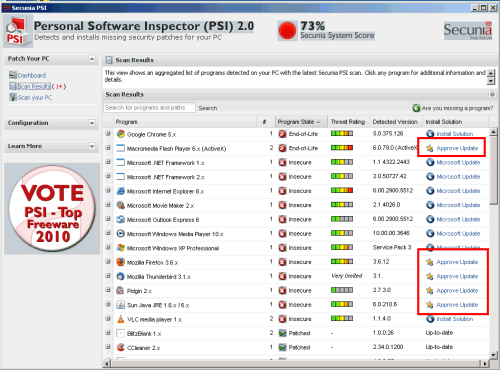The width and height of the screenshot is (500, 370).
Task: Click the Microsoft Internet Explorer 6.x icon
Action: pos(120,191)
